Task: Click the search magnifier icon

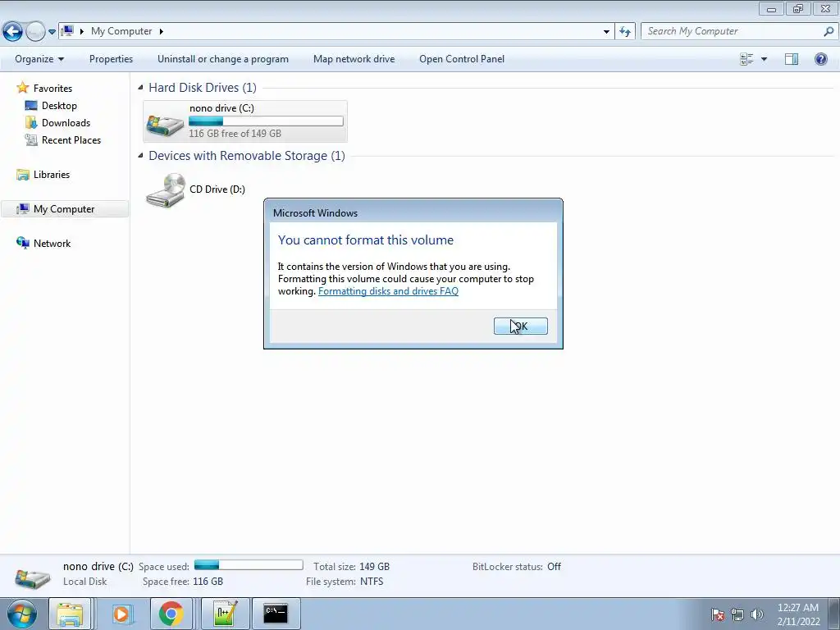Action: 829,31
